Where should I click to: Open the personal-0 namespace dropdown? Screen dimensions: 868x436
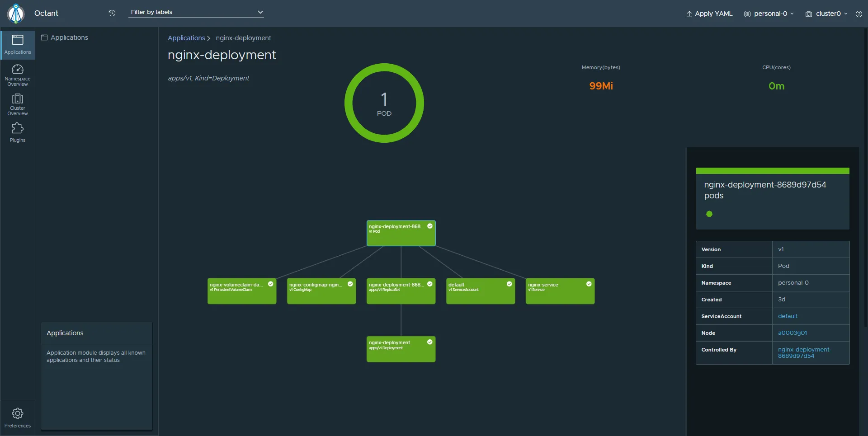769,14
